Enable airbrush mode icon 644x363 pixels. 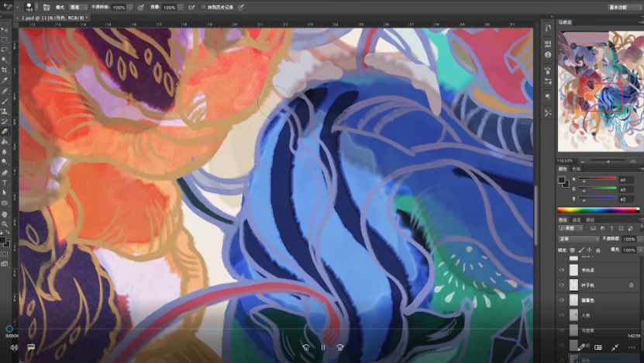point(191,8)
